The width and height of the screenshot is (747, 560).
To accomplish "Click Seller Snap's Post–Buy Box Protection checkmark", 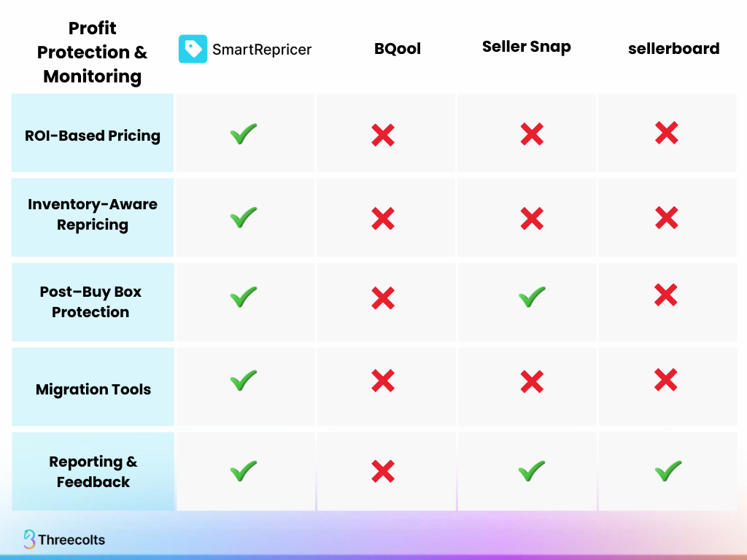I will (x=532, y=297).
